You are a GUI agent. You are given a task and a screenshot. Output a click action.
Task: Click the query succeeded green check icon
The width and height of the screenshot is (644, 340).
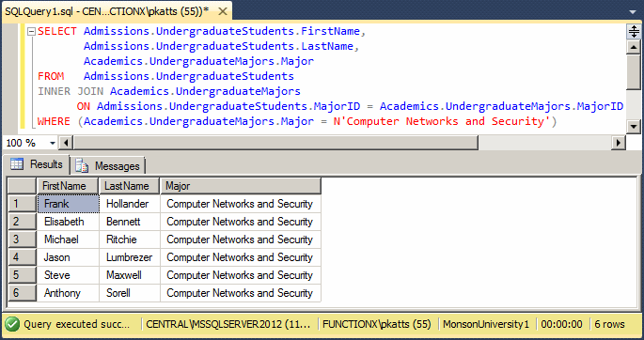click(12, 325)
